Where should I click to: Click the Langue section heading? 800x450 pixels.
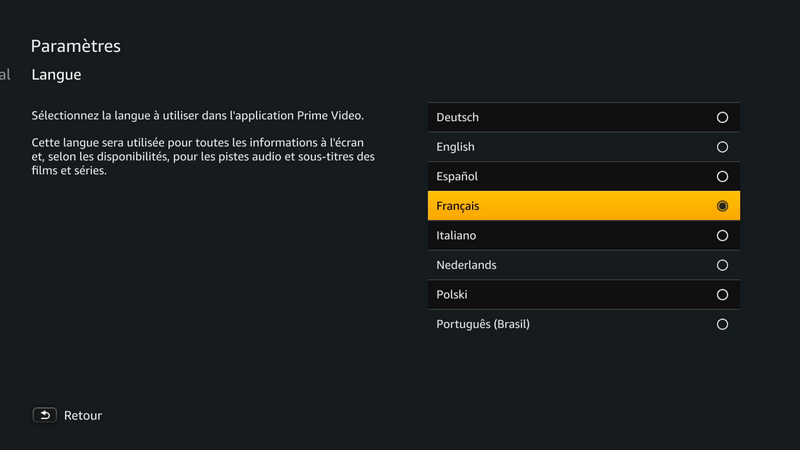[56, 75]
